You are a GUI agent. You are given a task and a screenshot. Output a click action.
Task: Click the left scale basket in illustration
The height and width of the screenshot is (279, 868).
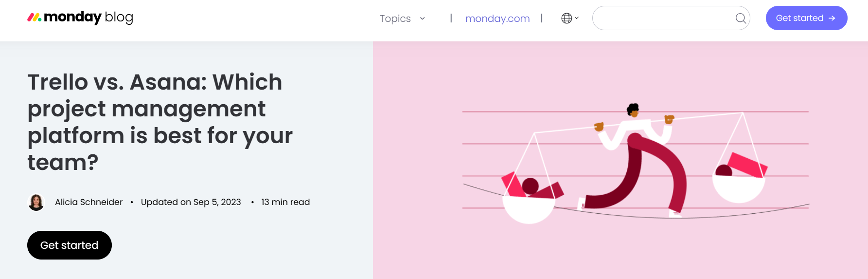tap(529, 200)
